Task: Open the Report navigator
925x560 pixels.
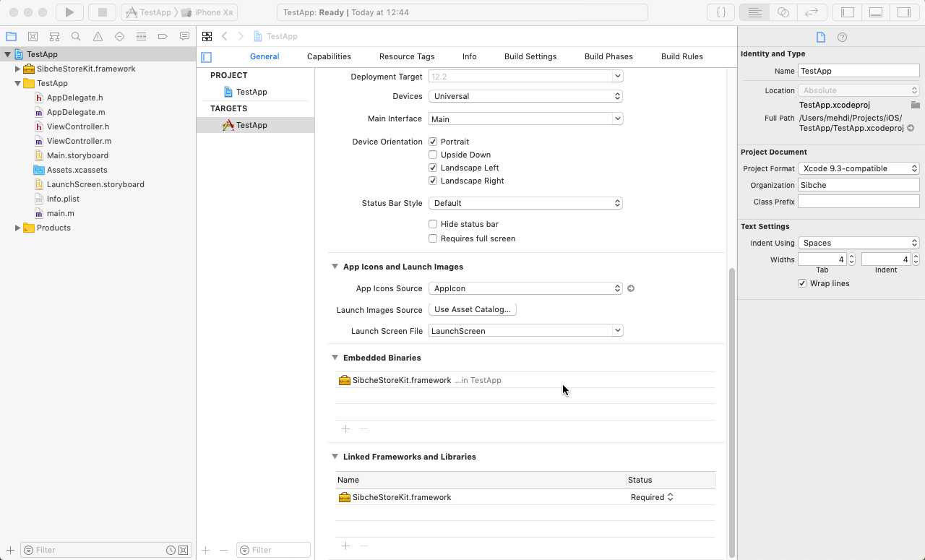Action: pyautogui.click(x=184, y=36)
